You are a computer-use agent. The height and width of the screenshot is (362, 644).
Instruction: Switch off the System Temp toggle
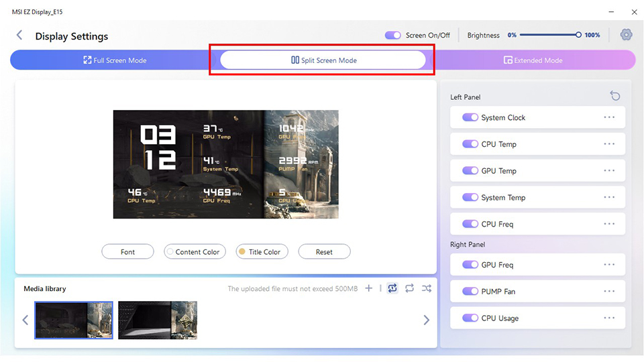(x=470, y=197)
